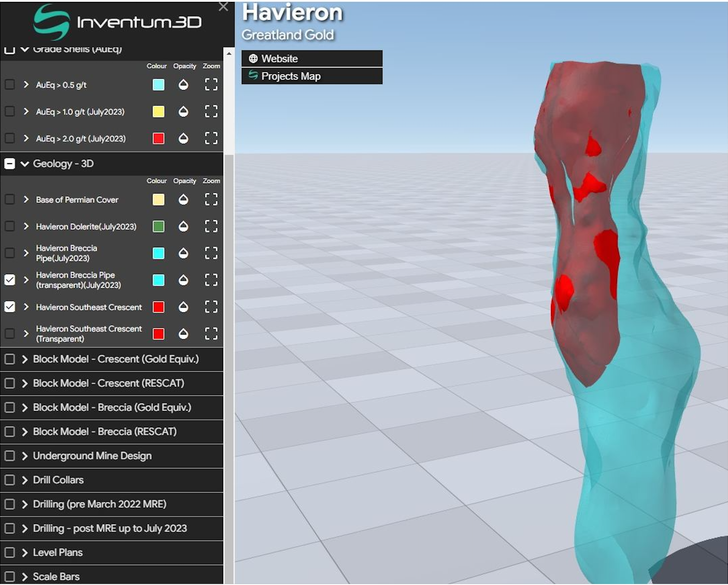Zoom to Havieron Breccia Pipe(July2023)
The height and width of the screenshot is (585, 728).
point(211,253)
